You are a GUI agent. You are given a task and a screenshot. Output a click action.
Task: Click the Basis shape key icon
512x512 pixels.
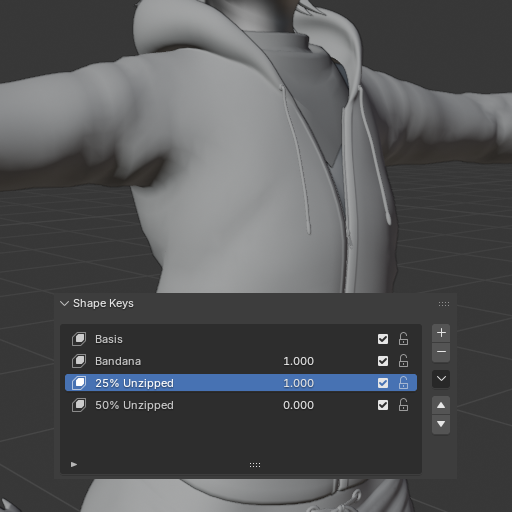79,339
